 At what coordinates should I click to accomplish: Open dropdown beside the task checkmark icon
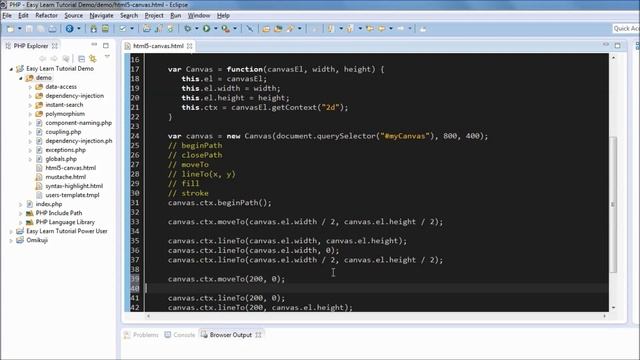pyautogui.click(x=131, y=29)
